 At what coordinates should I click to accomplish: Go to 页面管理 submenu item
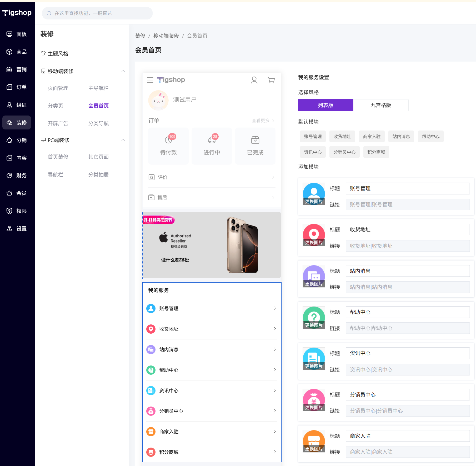58,88
